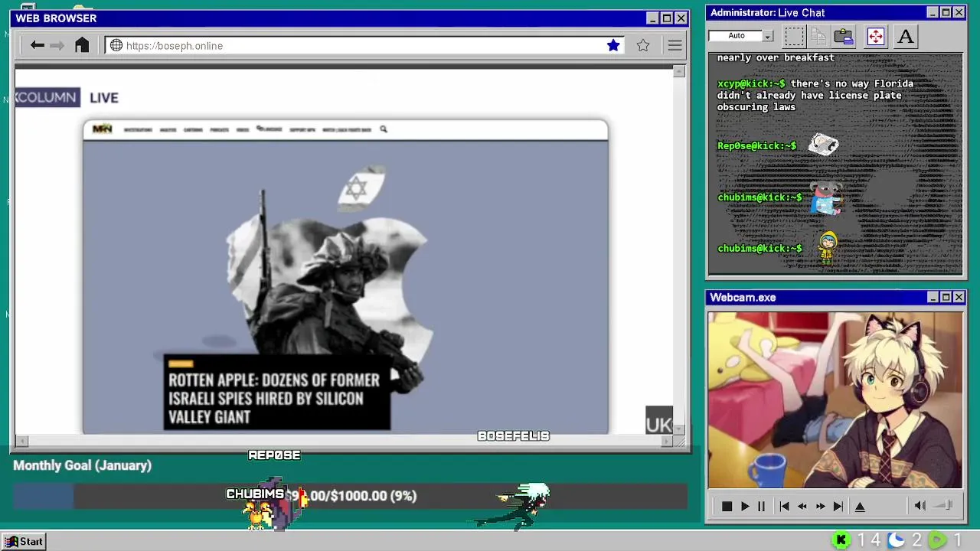Maximize the Web Browser window
Image resolution: width=980 pixels, height=551 pixels.
coord(667,18)
